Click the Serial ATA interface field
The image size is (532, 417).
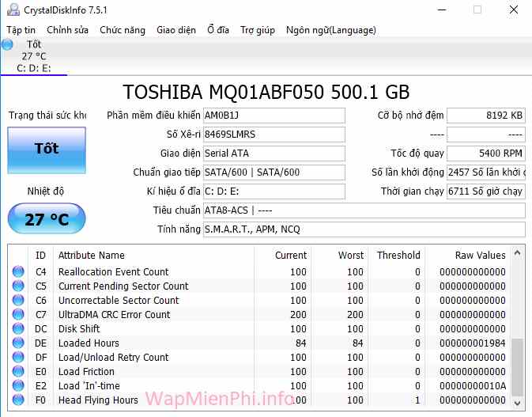(x=274, y=154)
